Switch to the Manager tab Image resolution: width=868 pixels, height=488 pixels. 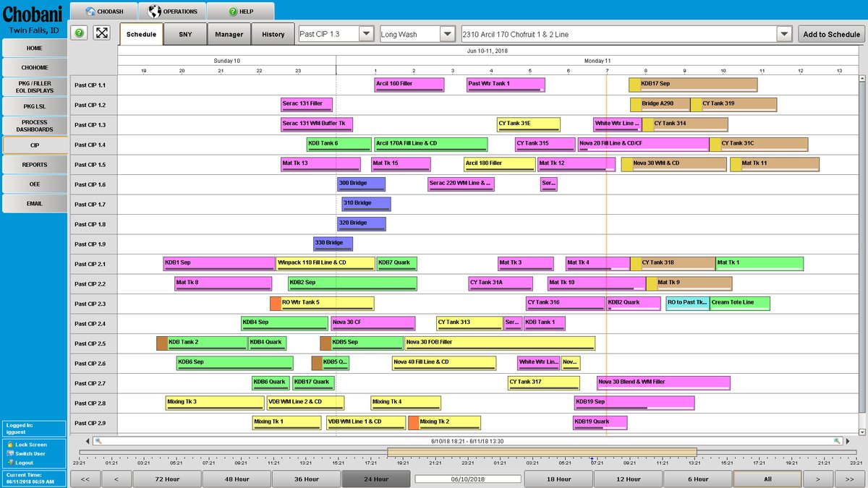coord(229,34)
